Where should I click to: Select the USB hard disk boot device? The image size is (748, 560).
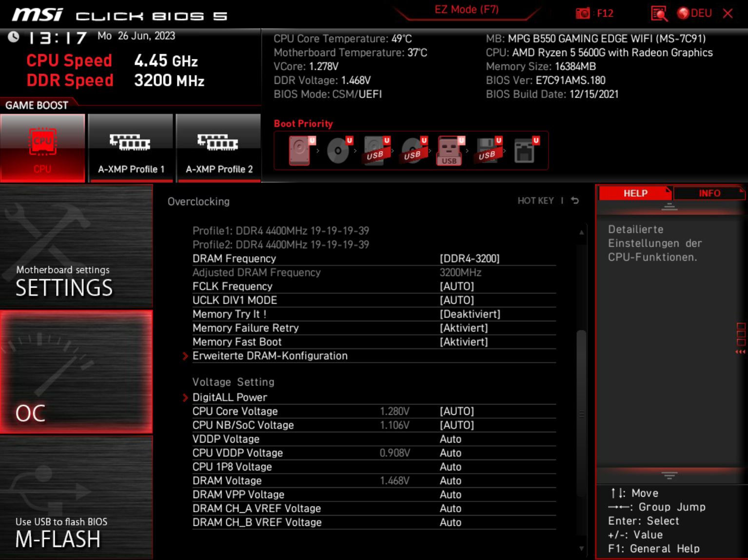click(376, 151)
